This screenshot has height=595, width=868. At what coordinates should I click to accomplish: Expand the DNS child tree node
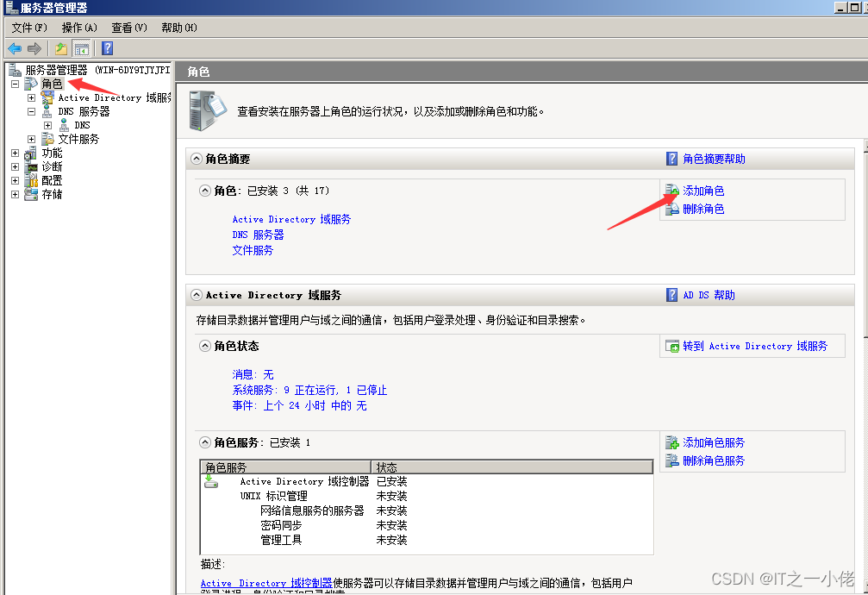[x=48, y=126]
